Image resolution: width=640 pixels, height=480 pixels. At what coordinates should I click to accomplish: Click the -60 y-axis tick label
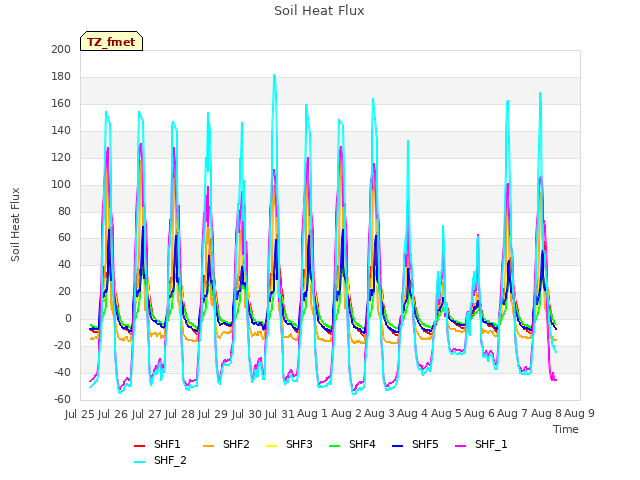[x=62, y=399]
